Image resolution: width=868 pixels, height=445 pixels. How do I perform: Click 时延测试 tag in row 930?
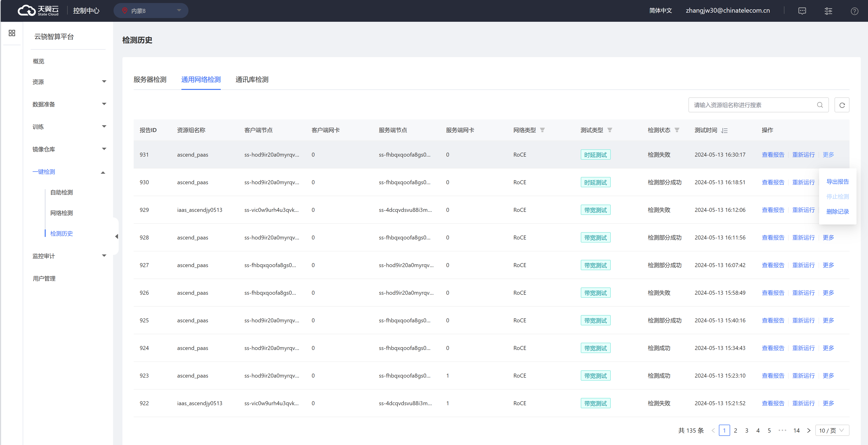[x=595, y=182]
